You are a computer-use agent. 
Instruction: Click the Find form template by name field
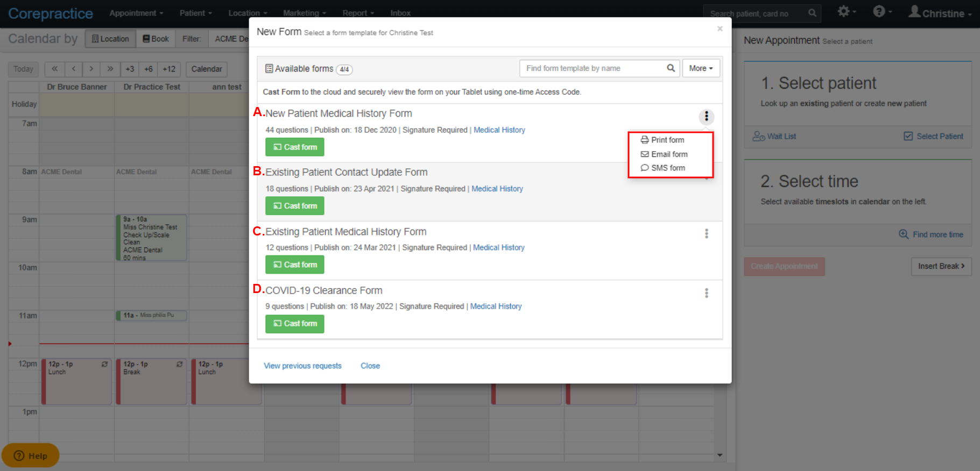click(592, 68)
